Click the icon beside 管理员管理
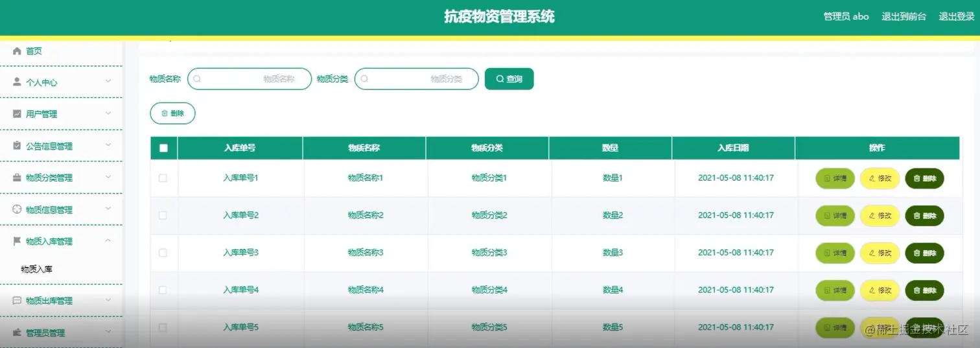This screenshot has width=980, height=348. [17, 332]
